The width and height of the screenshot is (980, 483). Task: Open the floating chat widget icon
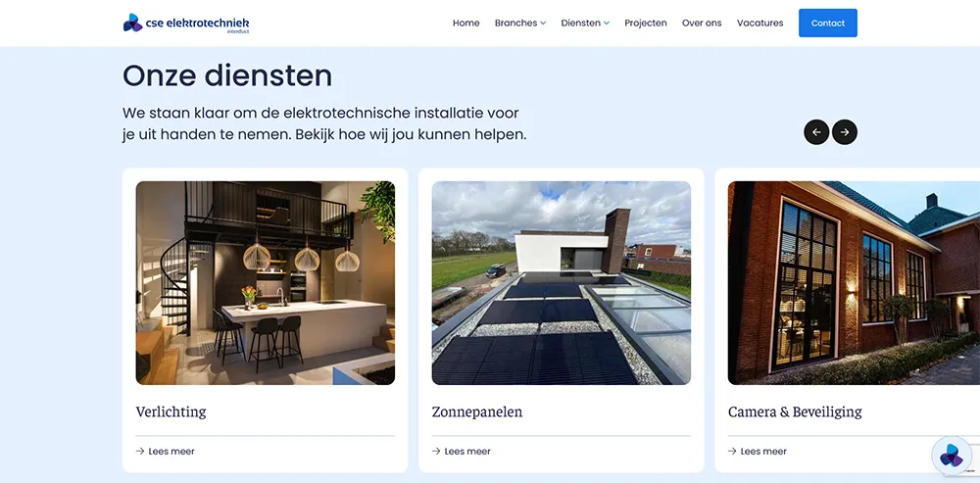point(952,456)
